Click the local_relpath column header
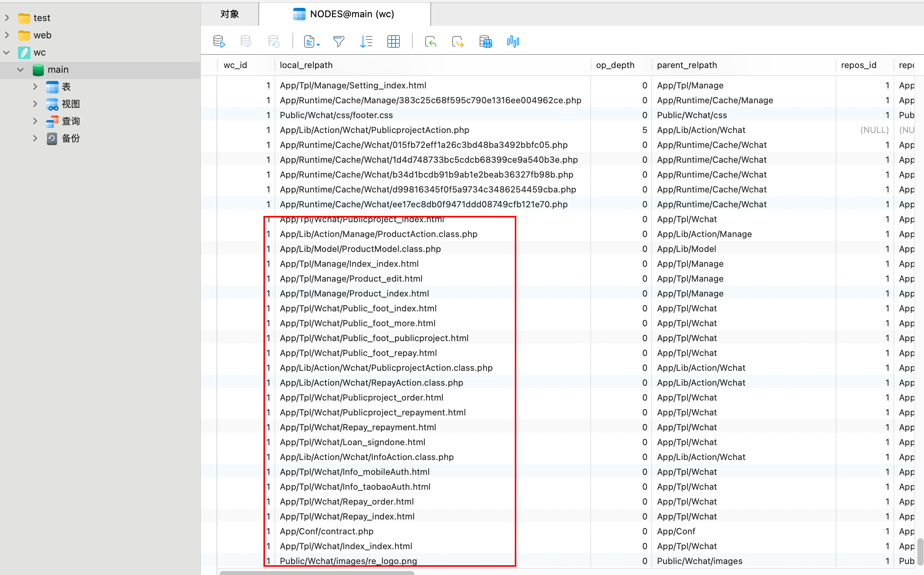This screenshot has height=575, width=924. tap(432, 65)
